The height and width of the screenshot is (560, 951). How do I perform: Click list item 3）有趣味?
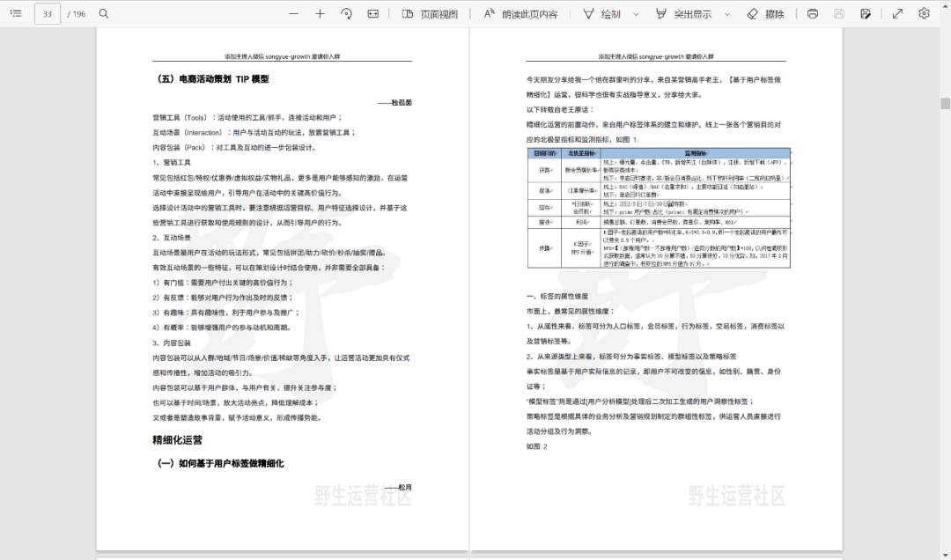(x=226, y=313)
